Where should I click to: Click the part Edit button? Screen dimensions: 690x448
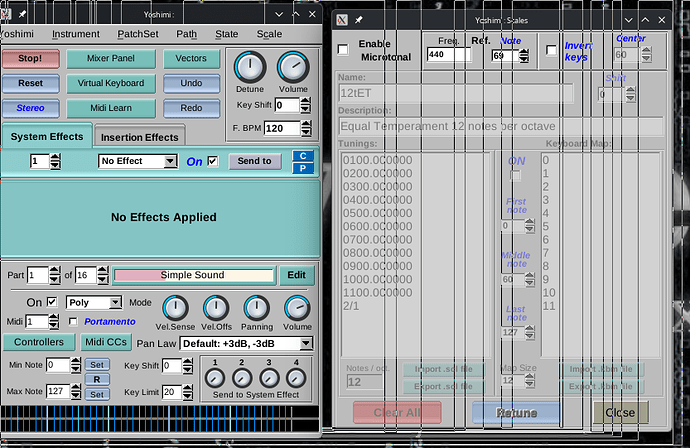(x=297, y=275)
